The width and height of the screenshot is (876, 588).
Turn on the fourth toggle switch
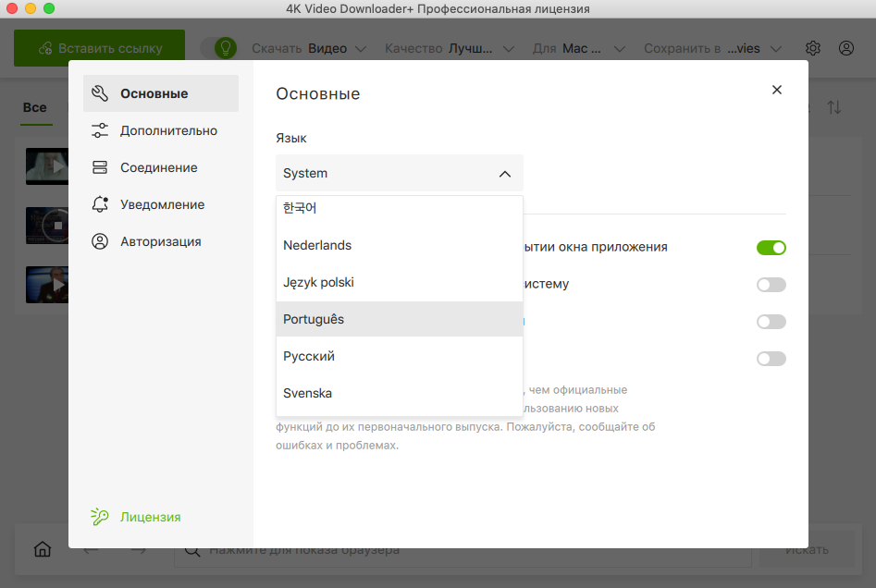(x=771, y=359)
